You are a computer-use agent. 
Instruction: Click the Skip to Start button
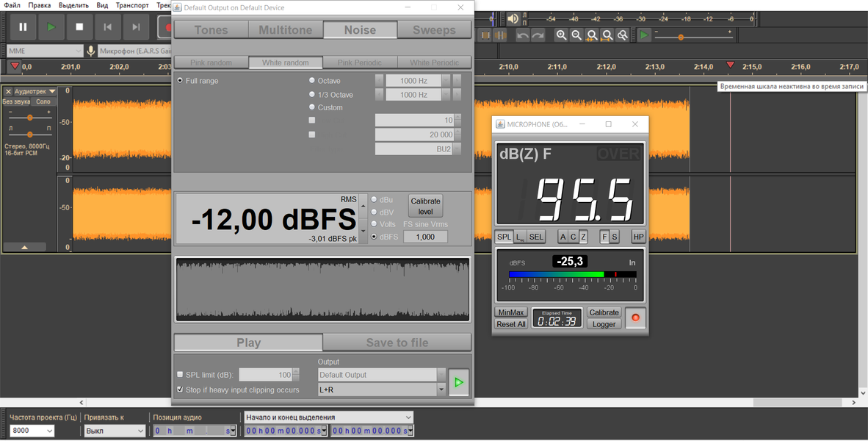[x=107, y=27]
